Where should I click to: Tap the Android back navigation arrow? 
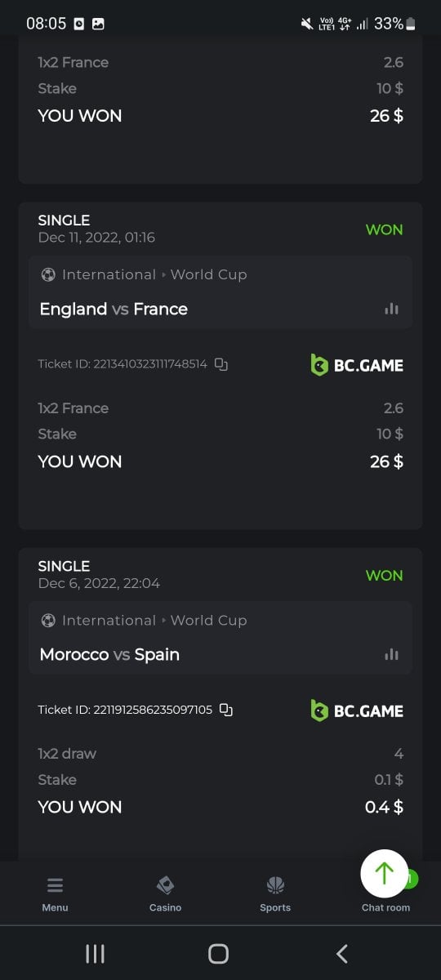[342, 953]
